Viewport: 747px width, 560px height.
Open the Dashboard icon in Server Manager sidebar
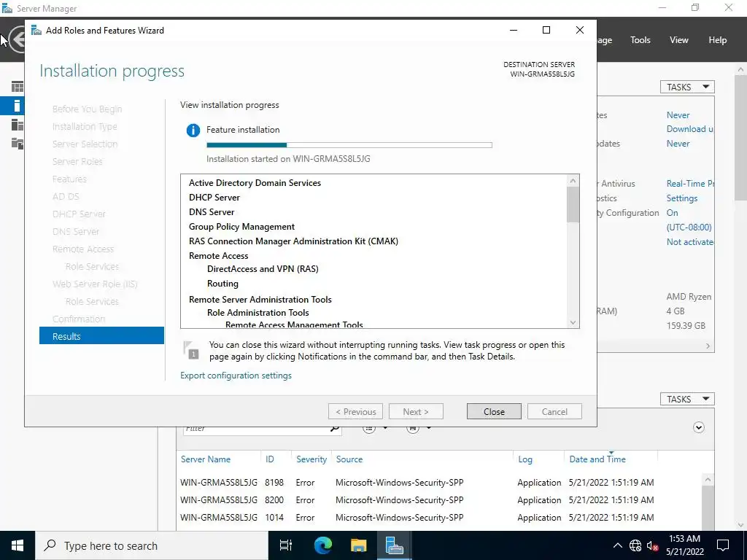click(18, 87)
